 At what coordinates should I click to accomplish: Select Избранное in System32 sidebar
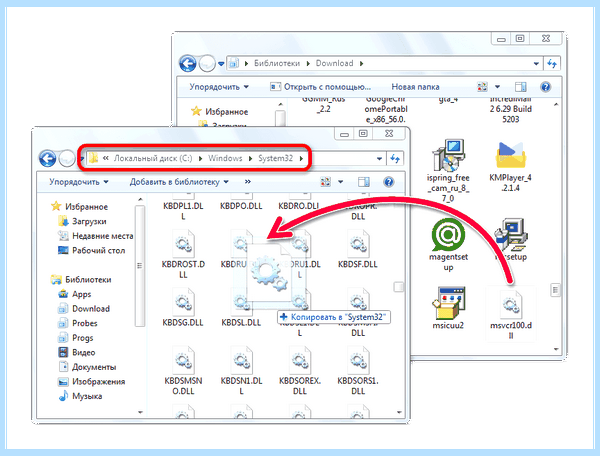tap(80, 207)
